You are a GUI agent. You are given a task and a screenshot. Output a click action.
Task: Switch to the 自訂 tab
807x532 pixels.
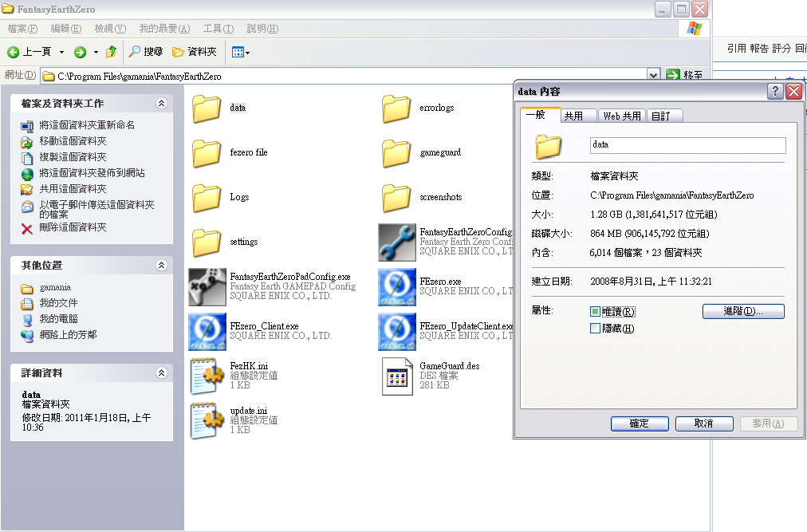[x=664, y=116]
